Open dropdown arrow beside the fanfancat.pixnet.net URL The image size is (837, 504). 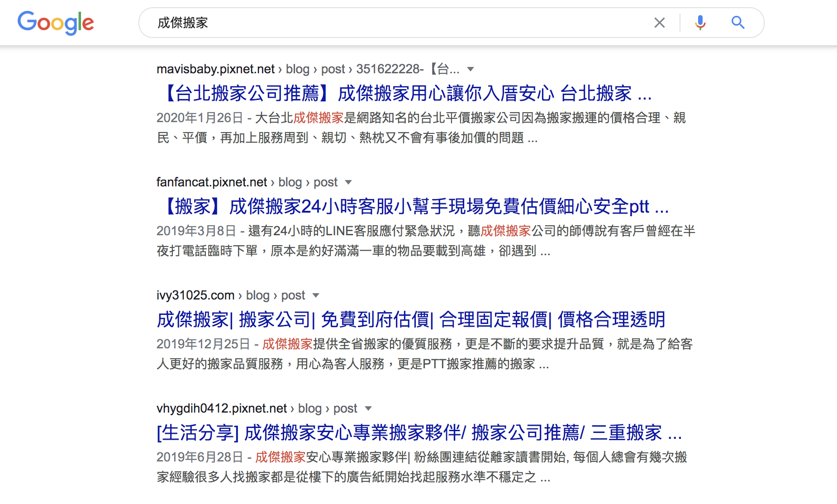(348, 182)
